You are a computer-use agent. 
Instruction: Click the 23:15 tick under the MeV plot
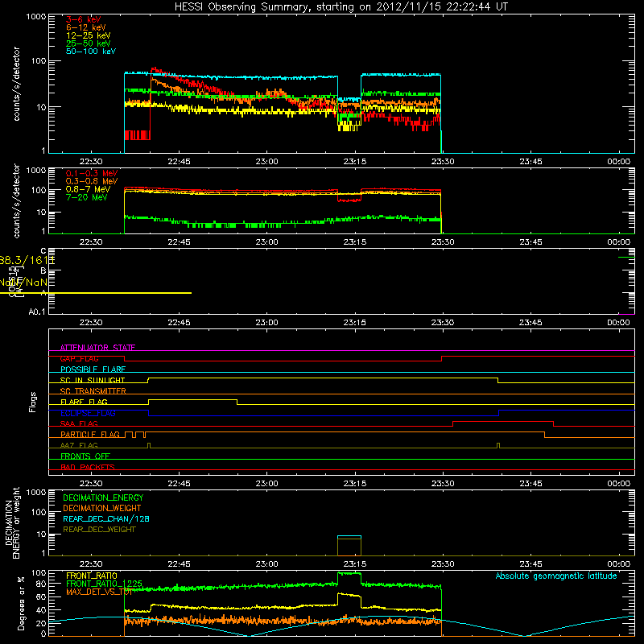pyautogui.click(x=355, y=242)
